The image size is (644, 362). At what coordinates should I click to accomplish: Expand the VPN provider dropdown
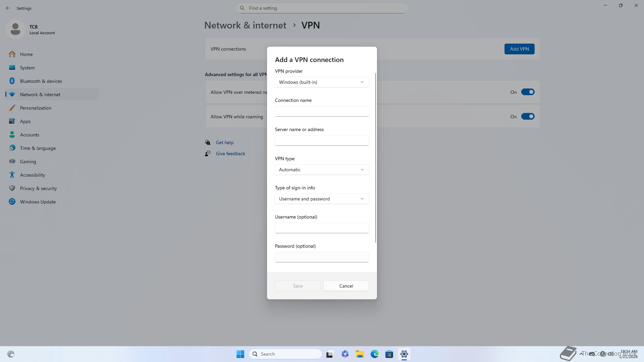tap(322, 82)
